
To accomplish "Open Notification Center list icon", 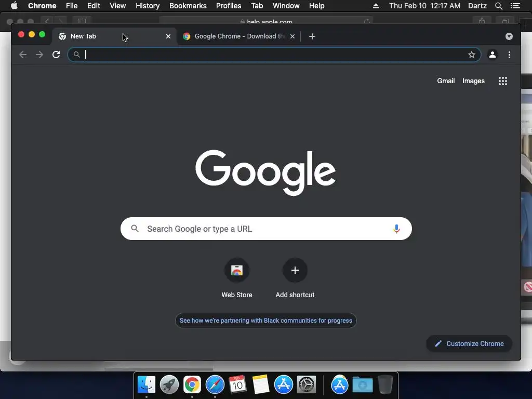I will [515, 6].
